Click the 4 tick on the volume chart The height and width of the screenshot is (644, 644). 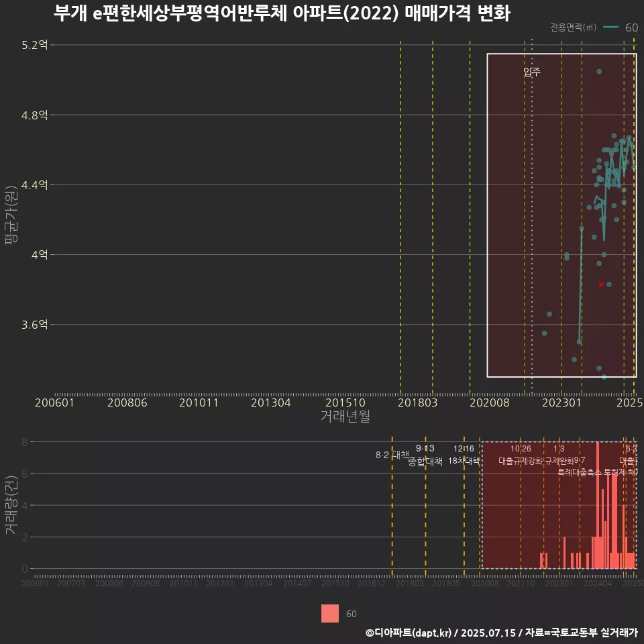(25, 505)
